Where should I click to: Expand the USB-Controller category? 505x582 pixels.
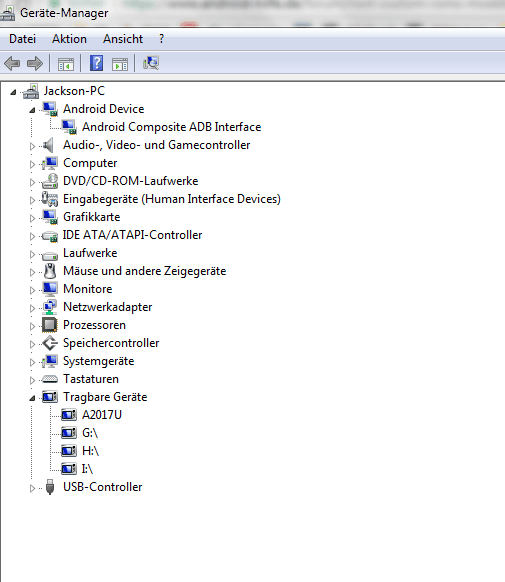32,488
